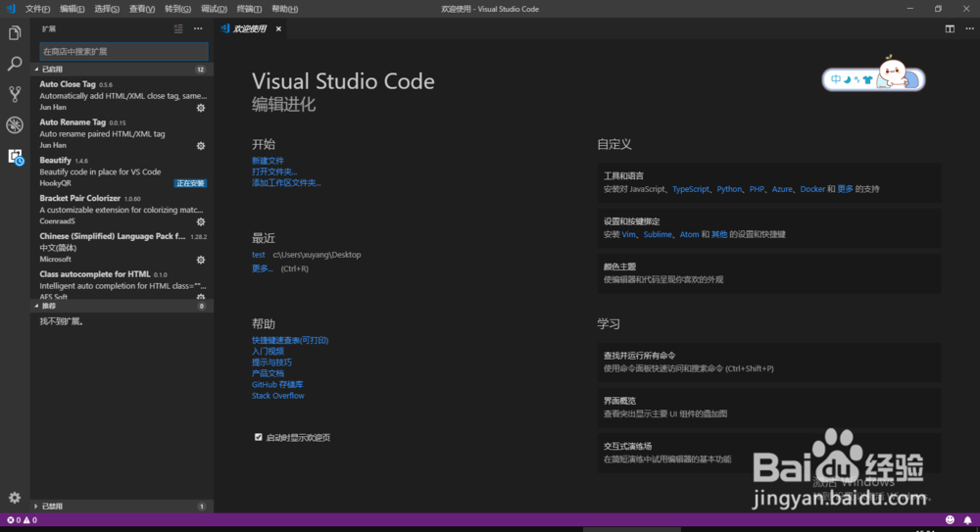Open the 界面概览 card
This screenshot has height=532, width=980.
(x=768, y=407)
